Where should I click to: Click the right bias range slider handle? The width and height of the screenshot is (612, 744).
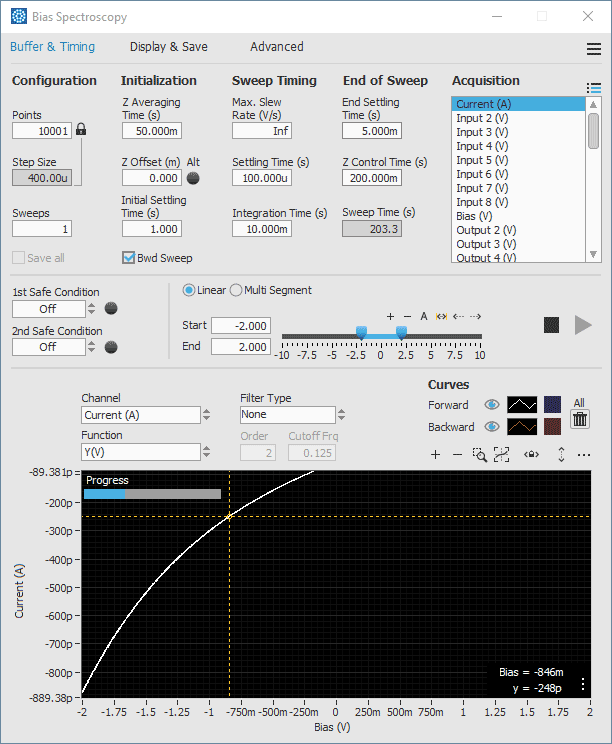pos(401,333)
